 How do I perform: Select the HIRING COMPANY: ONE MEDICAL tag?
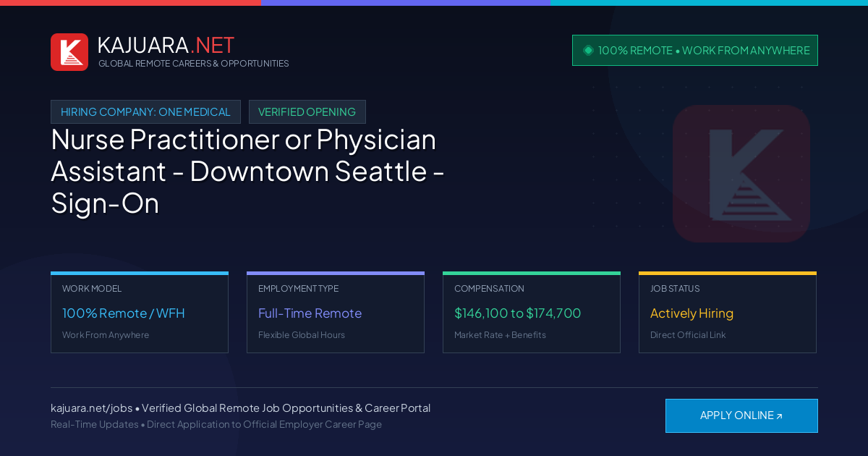(x=145, y=112)
